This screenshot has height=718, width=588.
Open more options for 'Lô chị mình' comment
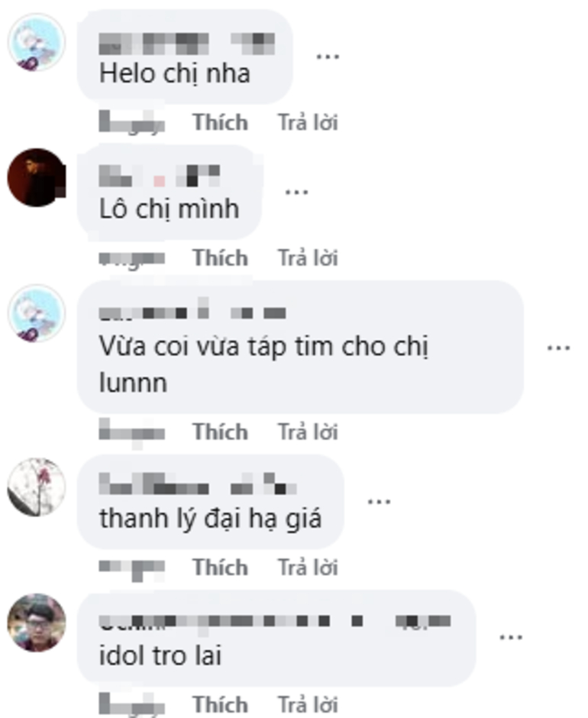pos(297,192)
